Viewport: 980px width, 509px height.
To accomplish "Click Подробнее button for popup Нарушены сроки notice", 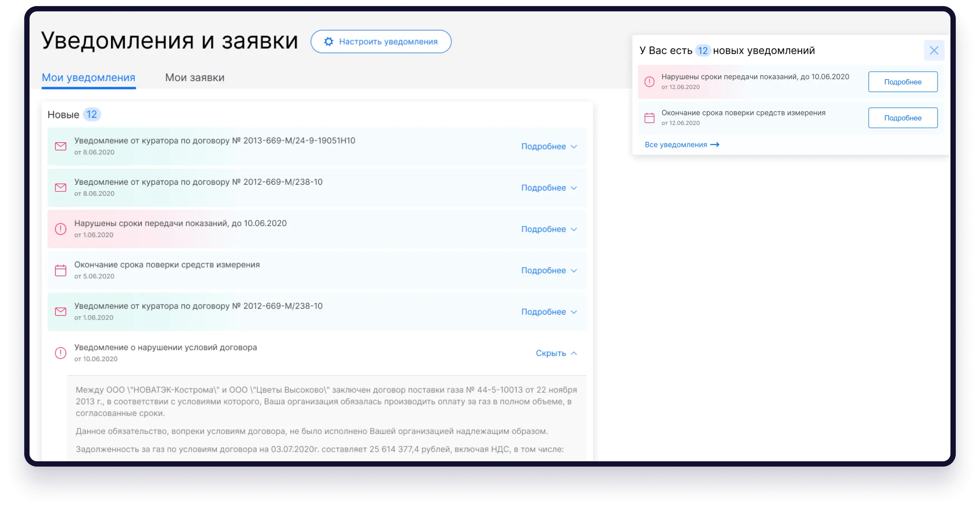I will click(902, 82).
